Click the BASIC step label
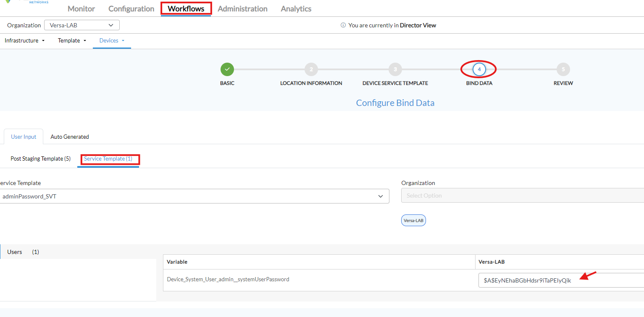 (x=227, y=83)
